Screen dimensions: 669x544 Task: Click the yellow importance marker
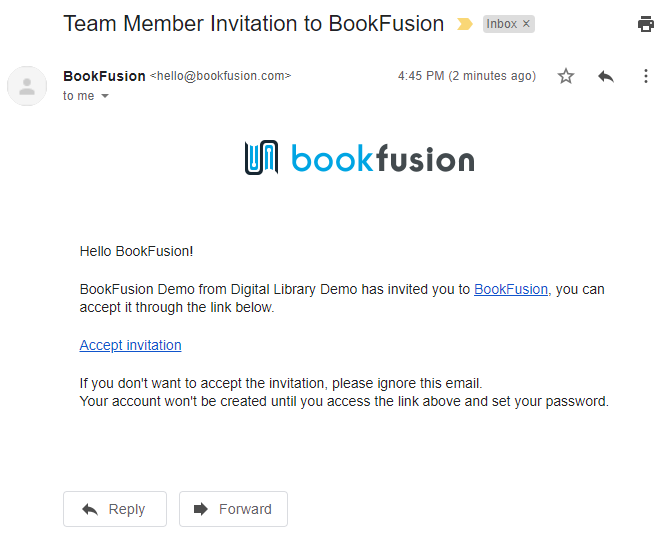coord(465,24)
